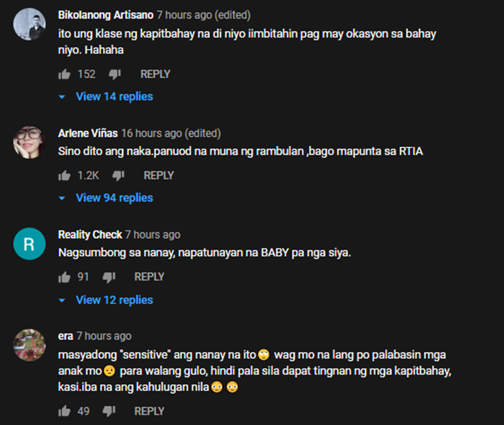Dislike Bikolanong Artisano's comment
Screen dimensions: 504x425
tap(114, 75)
